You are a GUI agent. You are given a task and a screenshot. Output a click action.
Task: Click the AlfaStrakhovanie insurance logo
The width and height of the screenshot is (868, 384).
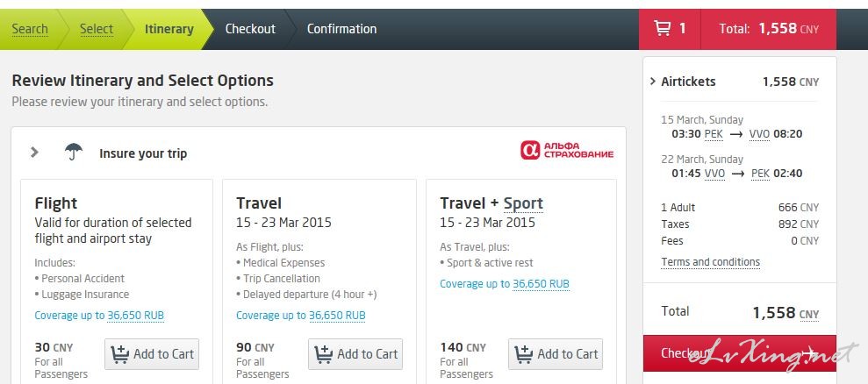(567, 150)
